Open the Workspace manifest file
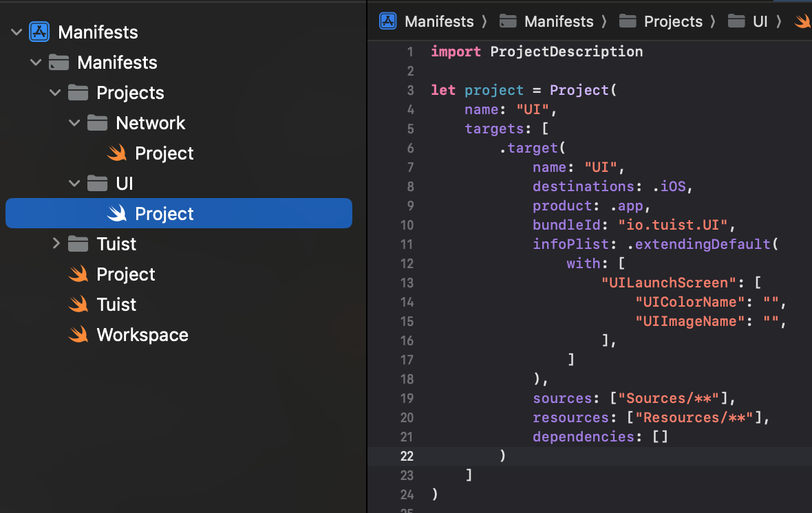This screenshot has width=812, height=513. [x=179, y=334]
